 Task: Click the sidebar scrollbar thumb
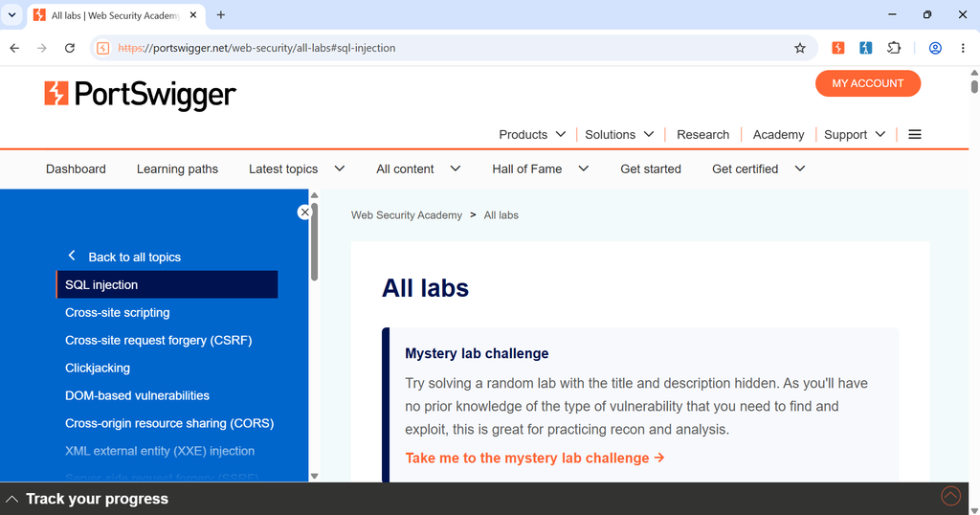(x=314, y=242)
